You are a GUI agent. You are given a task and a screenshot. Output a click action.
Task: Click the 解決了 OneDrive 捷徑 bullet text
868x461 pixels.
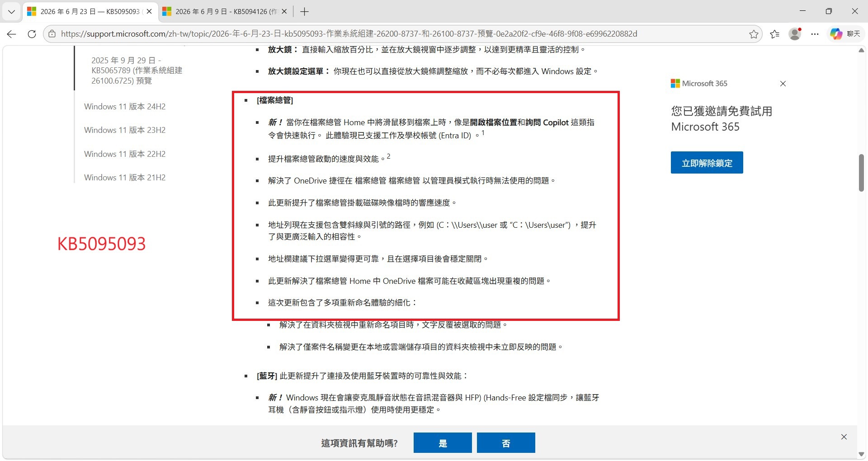(x=412, y=181)
